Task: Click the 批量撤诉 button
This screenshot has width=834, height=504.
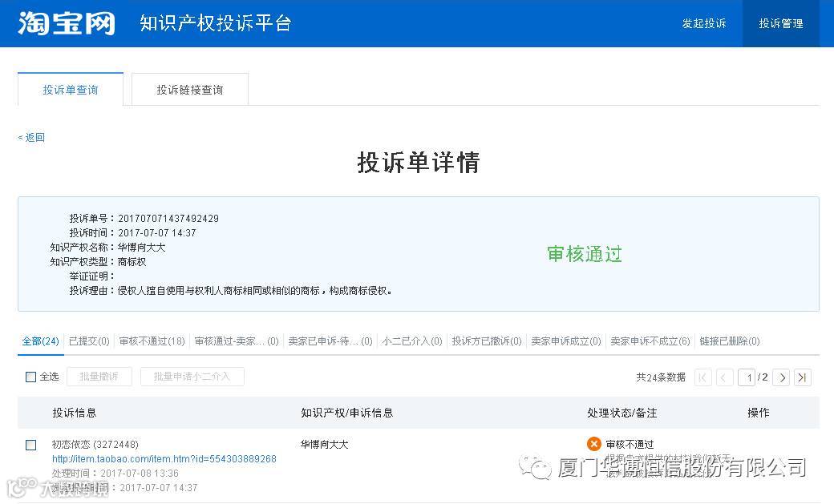Action: [x=99, y=377]
